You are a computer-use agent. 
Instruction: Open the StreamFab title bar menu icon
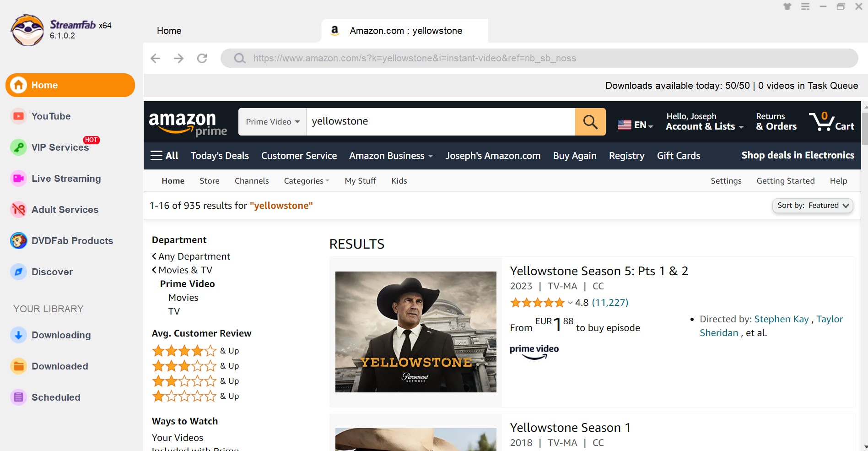pyautogui.click(x=805, y=6)
